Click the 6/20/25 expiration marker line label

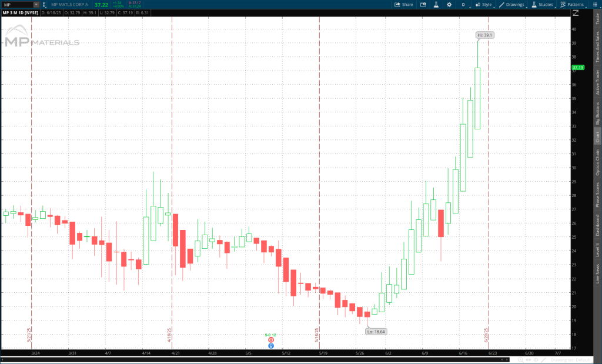[486, 335]
